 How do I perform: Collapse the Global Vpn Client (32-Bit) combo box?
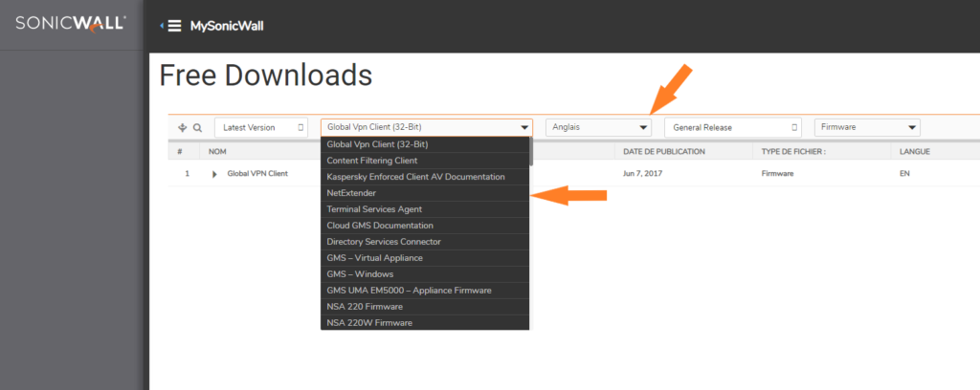(523, 127)
